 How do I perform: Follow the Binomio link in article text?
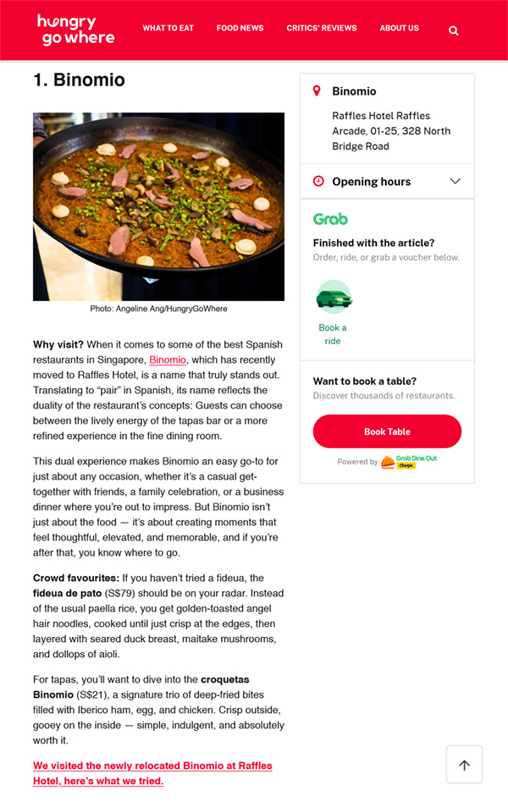click(x=168, y=360)
